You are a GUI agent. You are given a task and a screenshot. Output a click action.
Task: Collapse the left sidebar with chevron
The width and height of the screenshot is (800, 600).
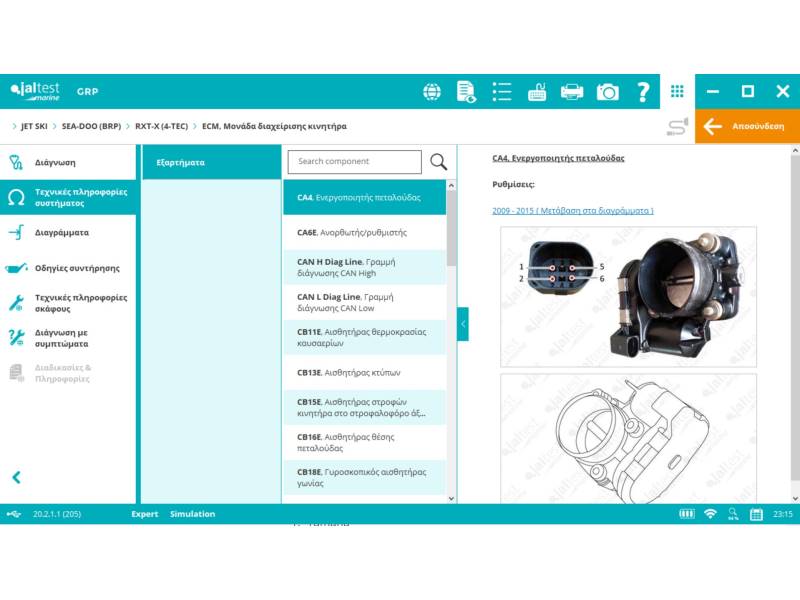16,478
